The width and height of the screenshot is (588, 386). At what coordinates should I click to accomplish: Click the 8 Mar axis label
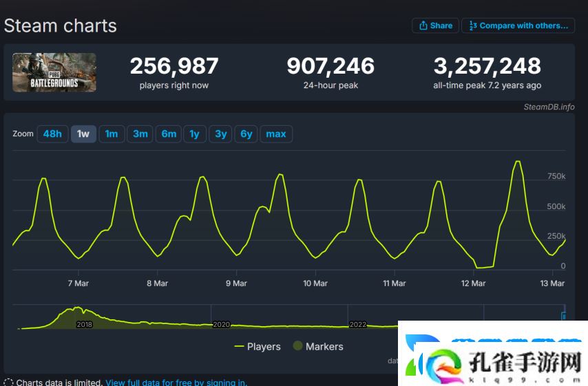tap(158, 283)
